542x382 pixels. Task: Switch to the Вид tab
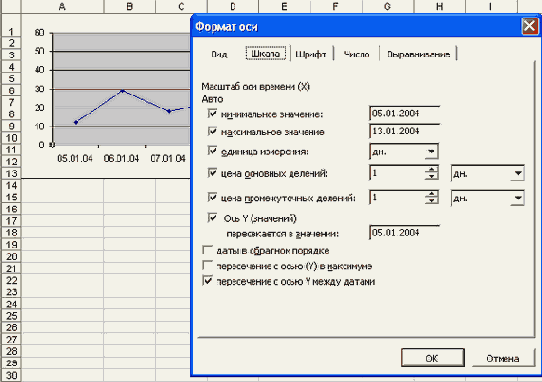(x=219, y=54)
